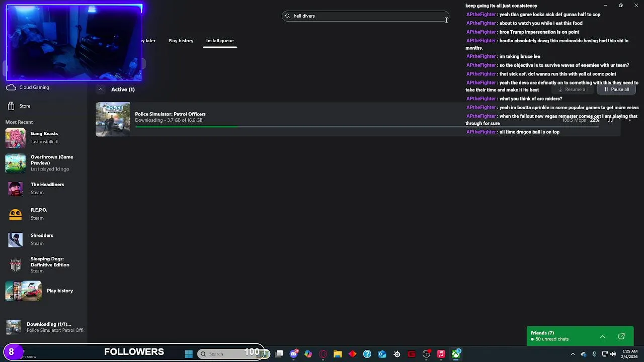The image size is (644, 362).
Task: Expand the Friends (7) chat panel
Action: (x=602, y=336)
